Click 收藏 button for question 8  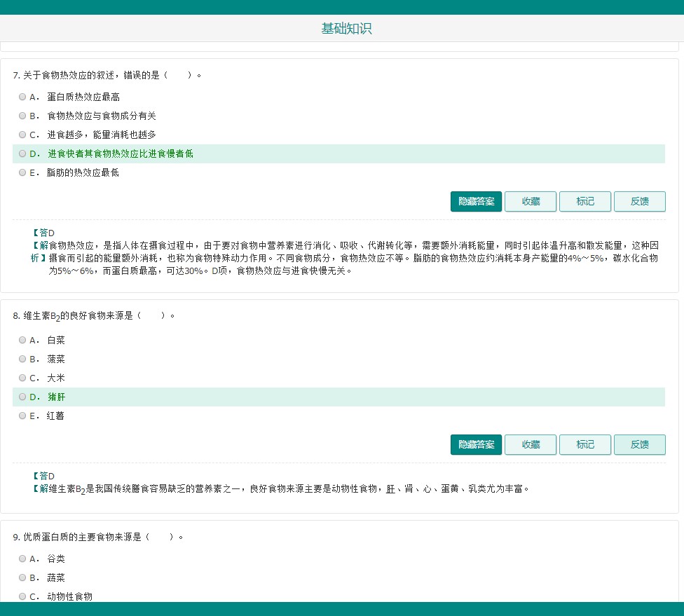(x=531, y=444)
